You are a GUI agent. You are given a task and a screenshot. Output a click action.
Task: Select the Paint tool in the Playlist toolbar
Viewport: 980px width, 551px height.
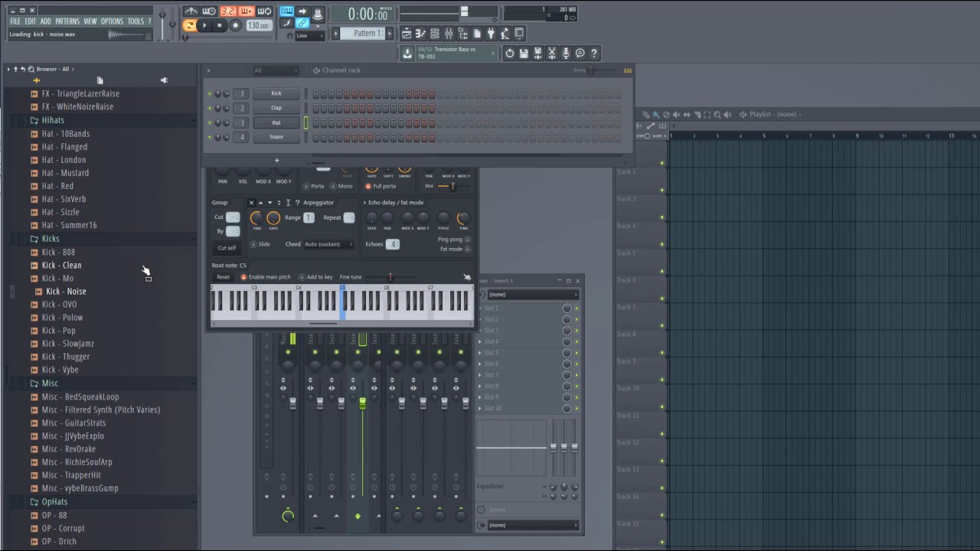(x=656, y=115)
